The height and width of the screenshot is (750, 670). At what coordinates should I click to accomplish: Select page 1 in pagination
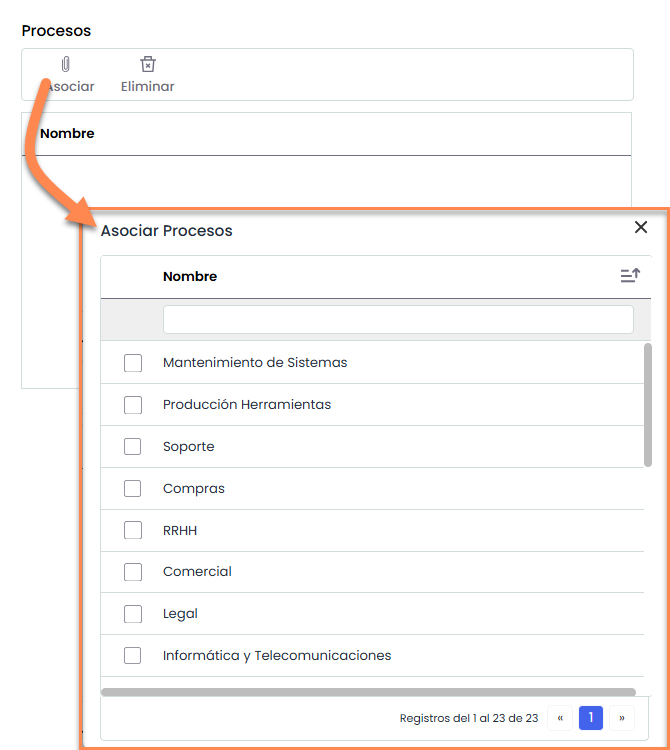click(591, 718)
